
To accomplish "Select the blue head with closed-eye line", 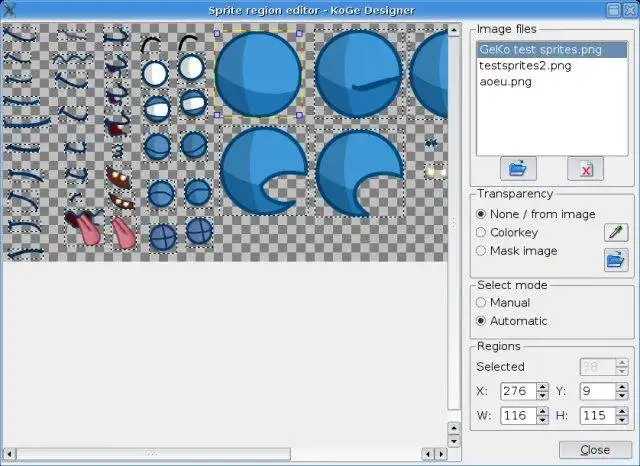I will point(358,74).
